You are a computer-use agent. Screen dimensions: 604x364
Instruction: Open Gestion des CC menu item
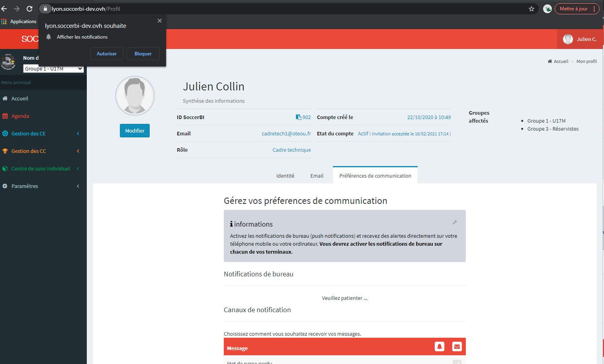point(29,151)
